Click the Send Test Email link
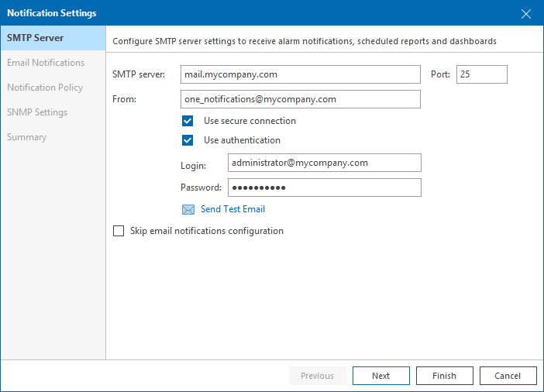The image size is (544, 392). [232, 209]
